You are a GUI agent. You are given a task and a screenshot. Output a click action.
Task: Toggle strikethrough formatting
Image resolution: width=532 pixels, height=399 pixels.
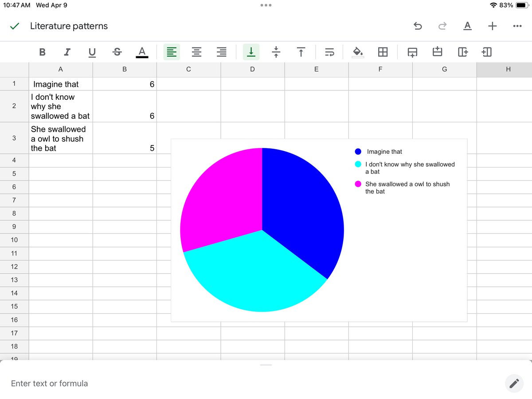[x=117, y=52]
